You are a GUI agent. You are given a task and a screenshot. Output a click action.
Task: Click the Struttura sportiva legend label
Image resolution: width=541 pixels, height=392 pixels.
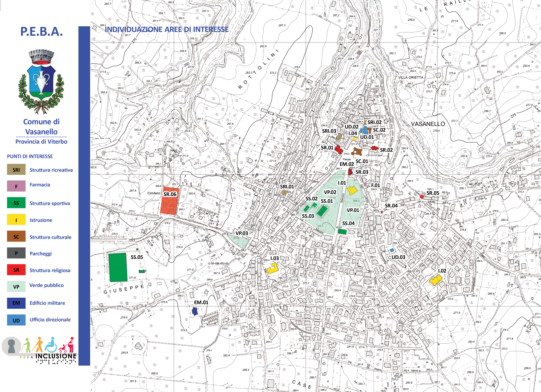pyautogui.click(x=50, y=203)
